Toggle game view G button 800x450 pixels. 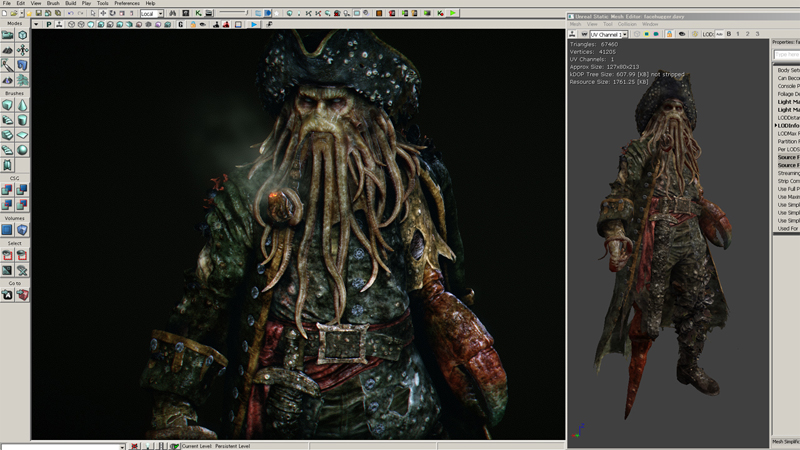tap(181, 24)
